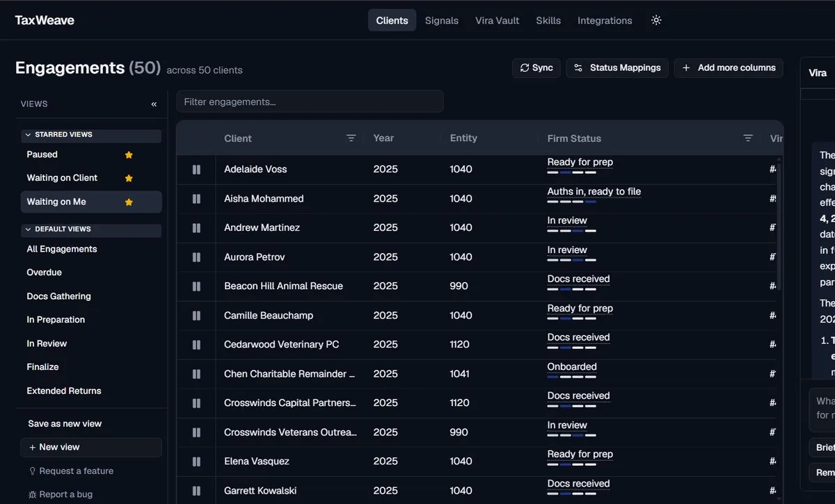Click the Elena Vasquez client name
This screenshot has height=504, width=835.
(257, 462)
